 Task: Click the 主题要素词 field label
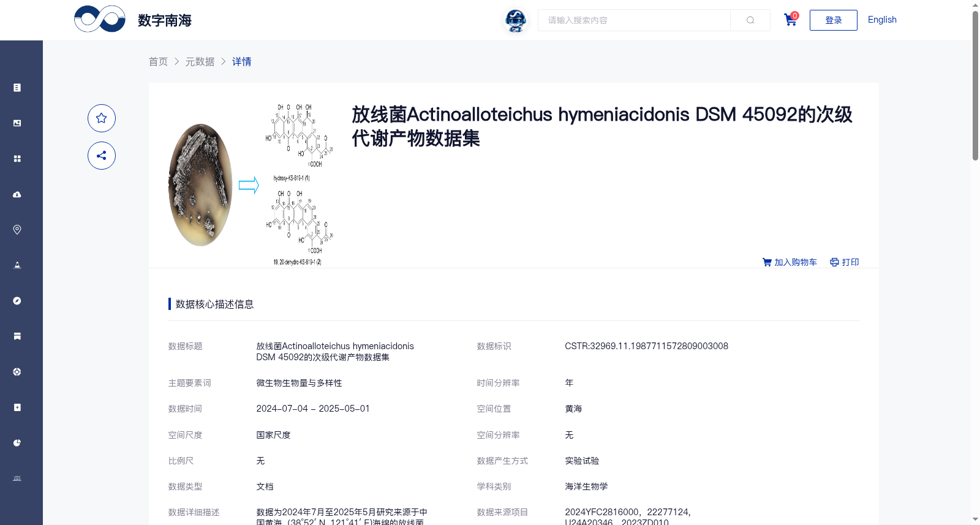[x=189, y=383]
